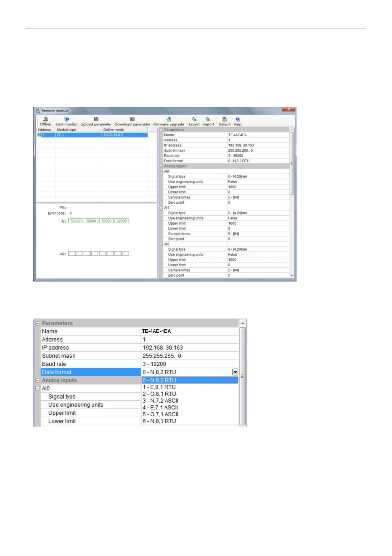Select option 0 - N,8,2 RTU
The width and height of the screenshot is (392, 556).
pos(190,380)
